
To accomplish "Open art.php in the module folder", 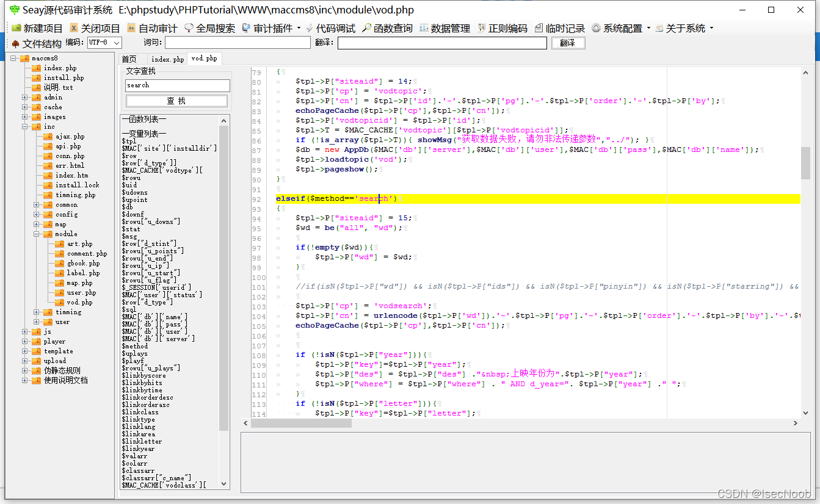I will (80, 243).
